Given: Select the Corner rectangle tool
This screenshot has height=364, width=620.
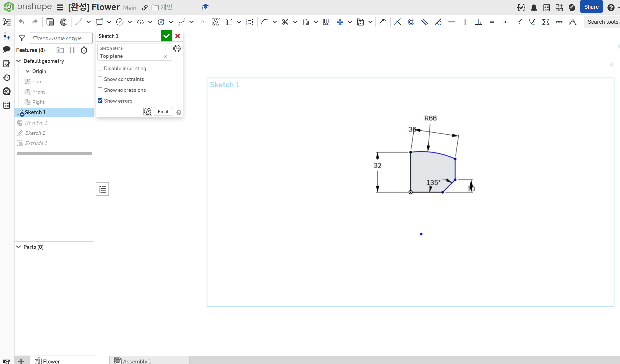Looking at the screenshot, I should point(99,22).
